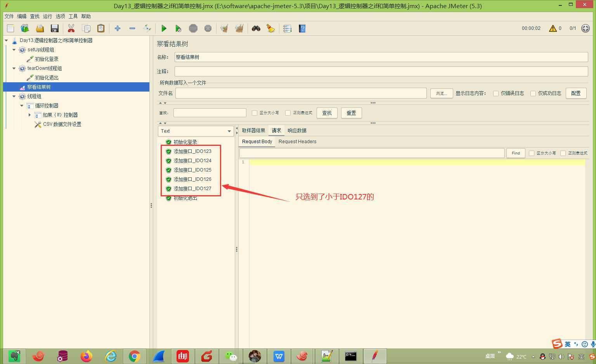Click the plus Expand All icon
The height and width of the screenshot is (364, 596).
118,28
